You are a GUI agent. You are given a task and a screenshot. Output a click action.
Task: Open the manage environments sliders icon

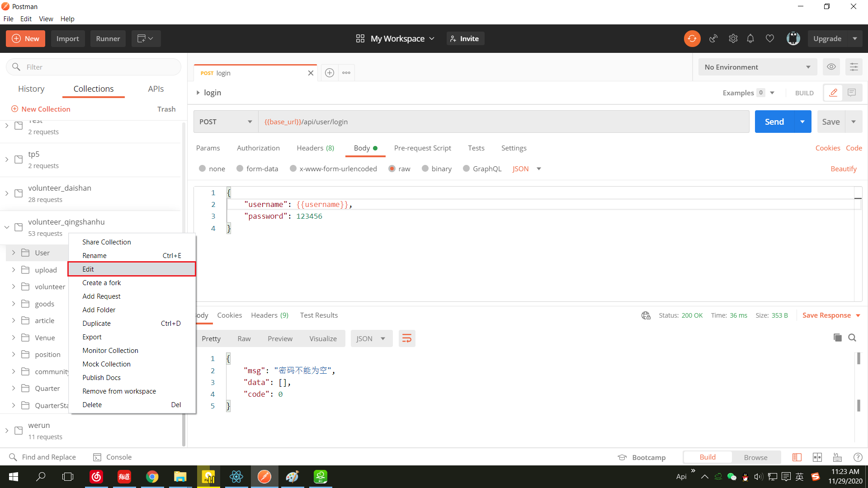click(x=854, y=67)
